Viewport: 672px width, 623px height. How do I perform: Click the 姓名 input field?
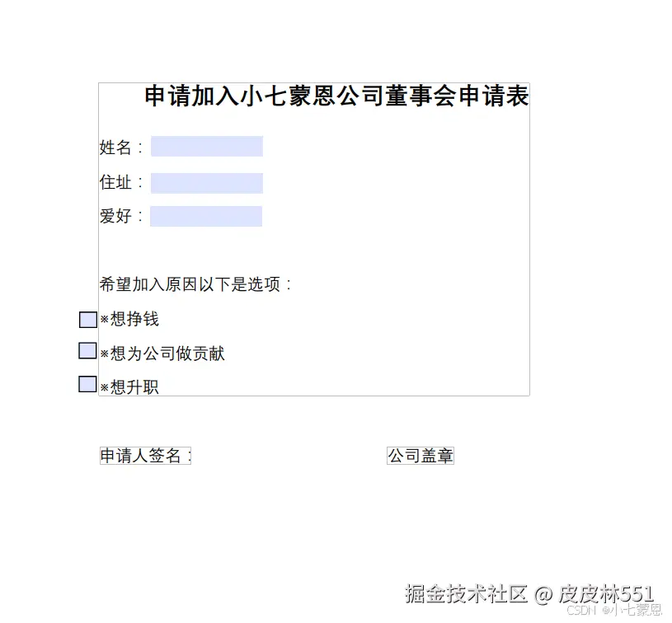pos(206,146)
